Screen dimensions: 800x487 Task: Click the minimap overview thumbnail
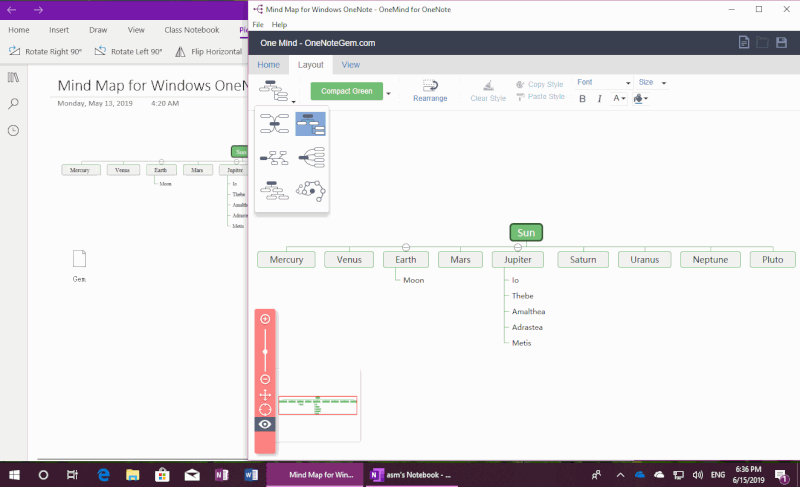[x=317, y=405]
